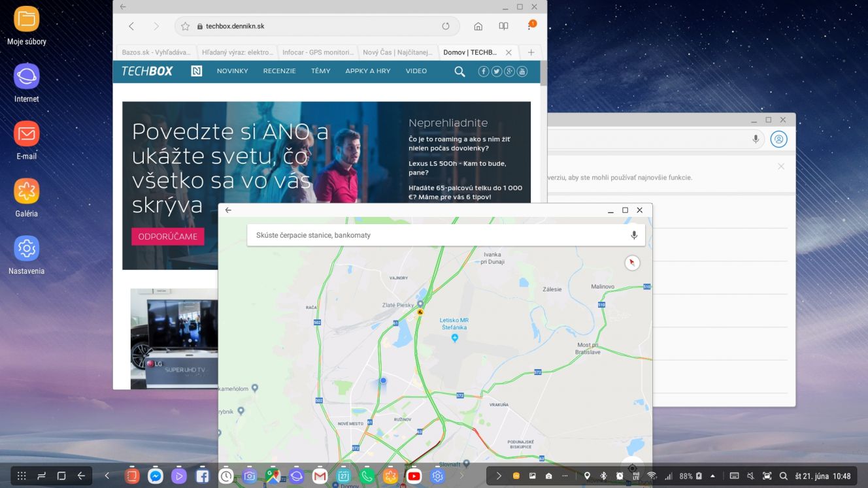
Task: Toggle the muted sound tray icon
Action: pyautogui.click(x=750, y=476)
